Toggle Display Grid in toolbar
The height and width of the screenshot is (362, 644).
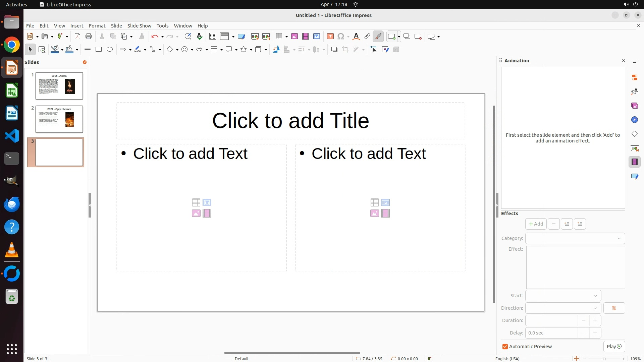[213, 37]
